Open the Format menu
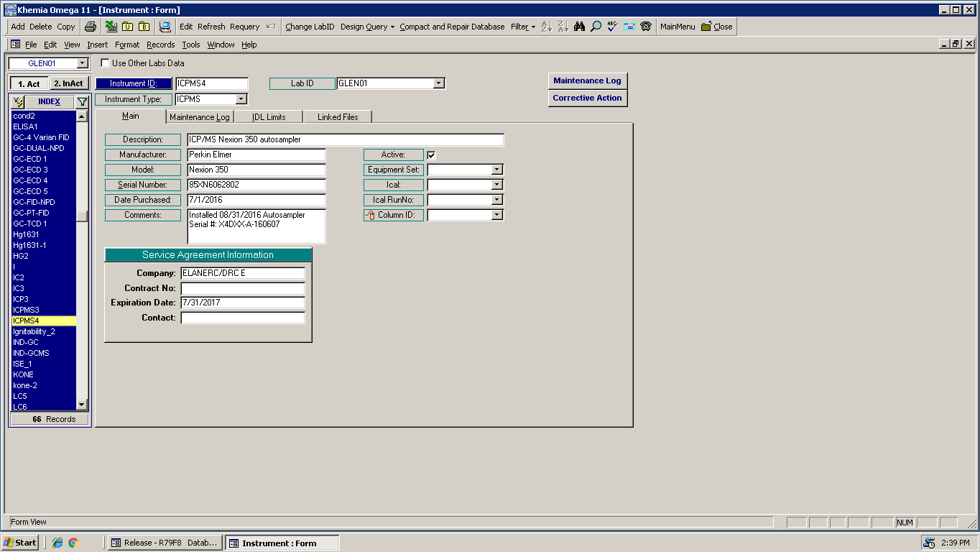This screenshot has height=552, width=980. [127, 45]
